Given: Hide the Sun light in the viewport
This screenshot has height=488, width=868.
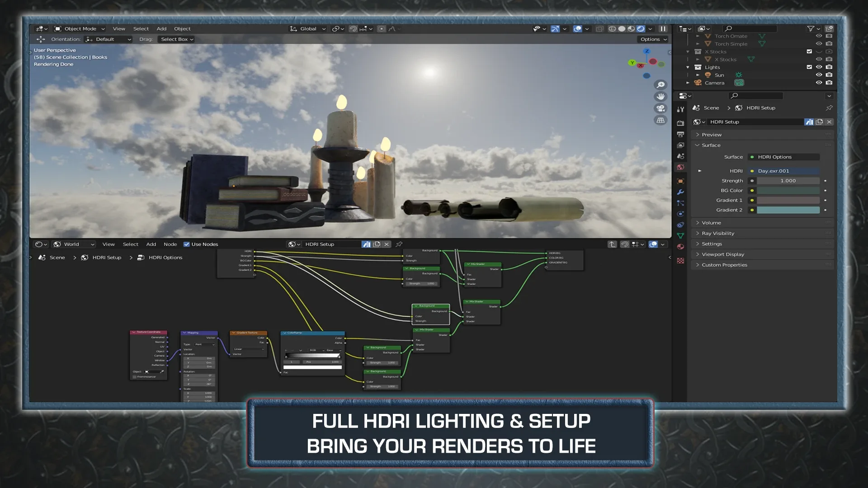Looking at the screenshot, I should coord(819,75).
